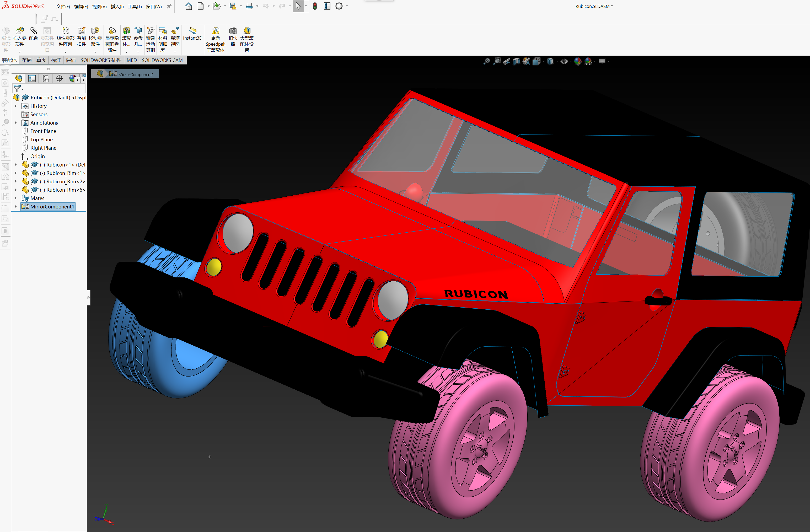The height and width of the screenshot is (532, 810).
Task: Click 插入零部件 (Insert Components) tool
Action: [20, 37]
